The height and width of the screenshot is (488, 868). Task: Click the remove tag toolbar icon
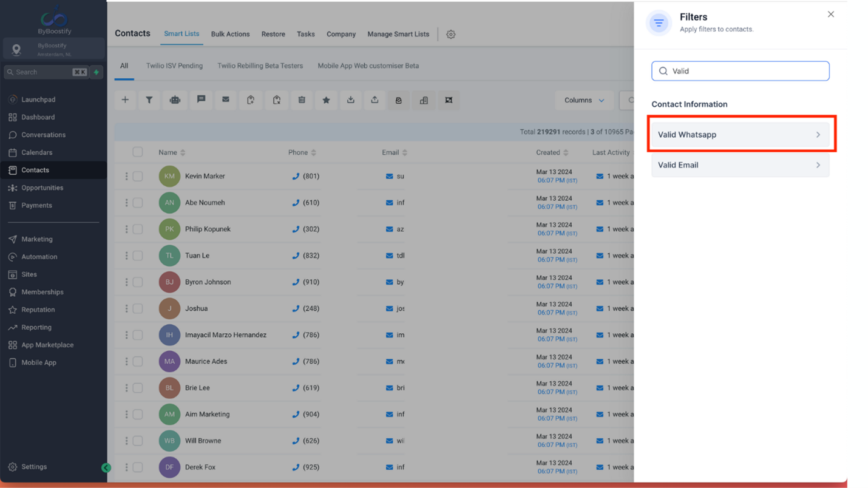click(277, 100)
